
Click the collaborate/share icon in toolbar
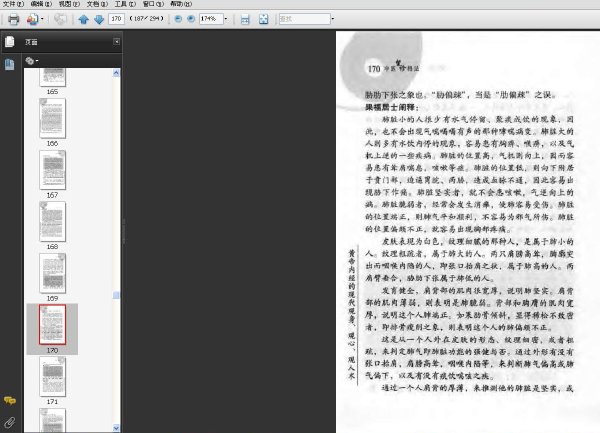[x=33, y=19]
